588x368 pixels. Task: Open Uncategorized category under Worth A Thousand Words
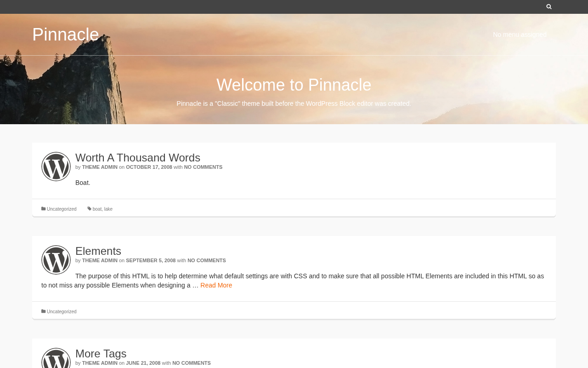pyautogui.click(x=62, y=209)
